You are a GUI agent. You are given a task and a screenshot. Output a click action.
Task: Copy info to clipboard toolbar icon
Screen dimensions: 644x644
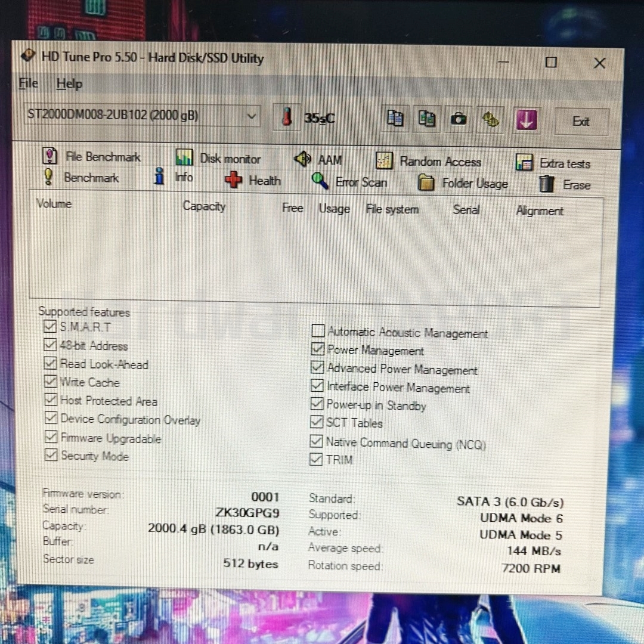(x=395, y=119)
